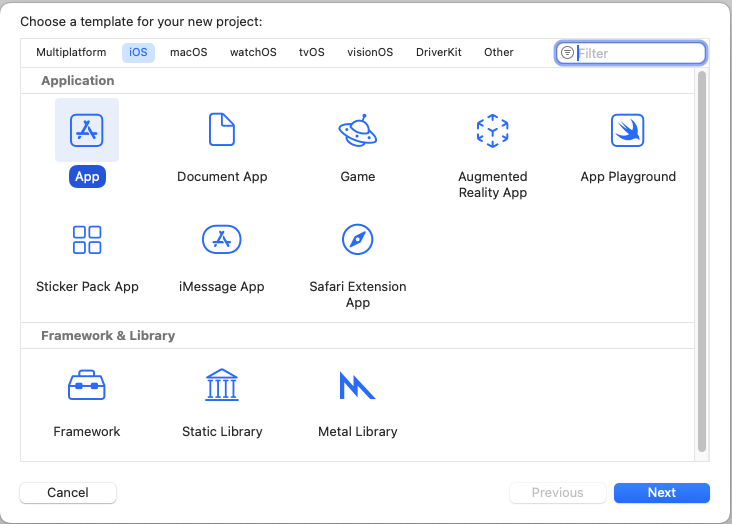The image size is (732, 524).
Task: Switch to the macOS tab
Action: point(189,53)
